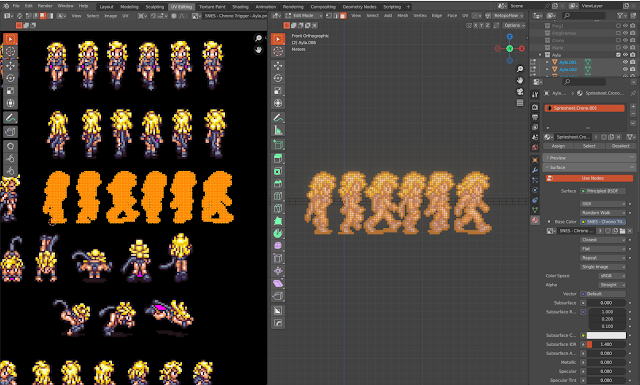This screenshot has width=640, height=385.
Task: Select the Transform tool in UV editor
Action: coord(10,103)
